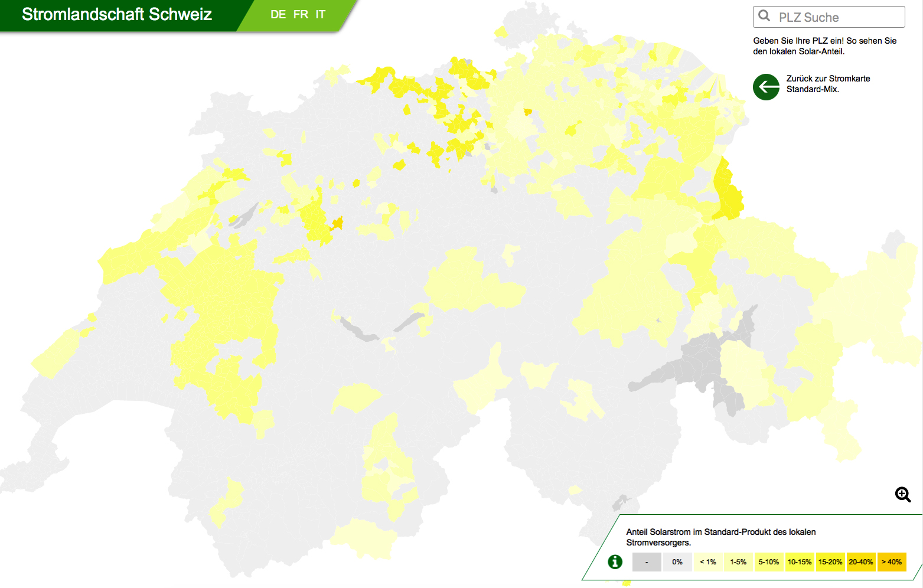Click the Stromlandschaft Schweiz title
The width and height of the screenshot is (923, 588).
click(x=117, y=15)
